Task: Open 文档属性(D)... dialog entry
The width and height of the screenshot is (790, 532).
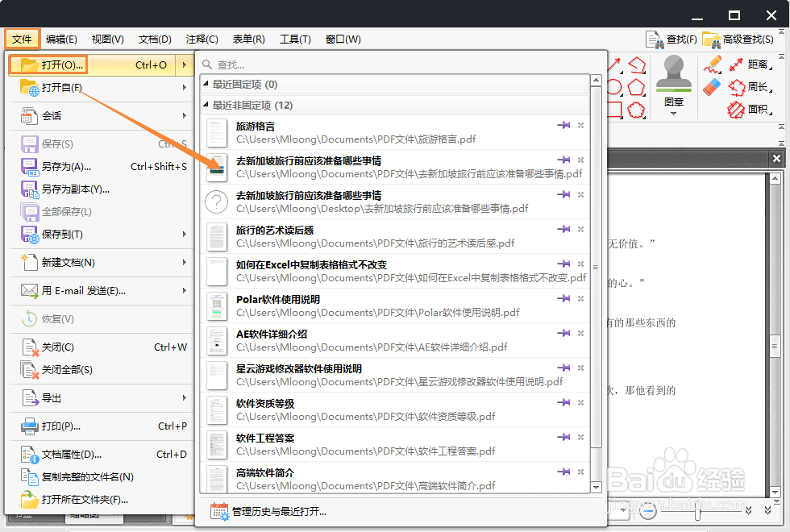Action: tap(101, 455)
